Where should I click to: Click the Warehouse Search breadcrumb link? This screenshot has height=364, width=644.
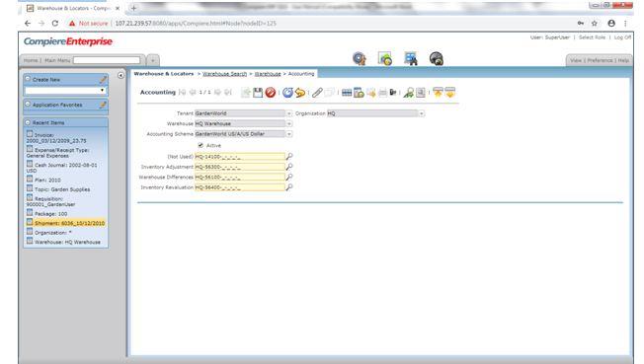pyautogui.click(x=224, y=74)
